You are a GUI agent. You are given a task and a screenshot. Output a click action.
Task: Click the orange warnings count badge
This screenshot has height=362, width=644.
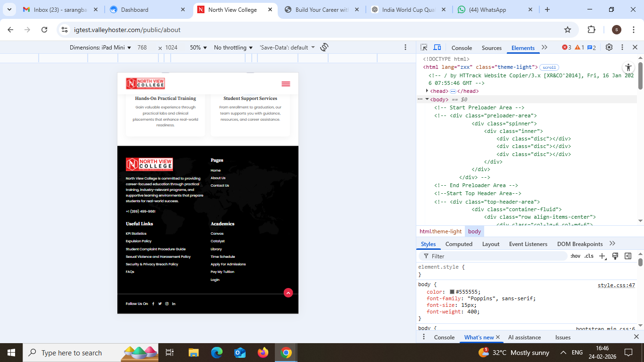point(579,48)
